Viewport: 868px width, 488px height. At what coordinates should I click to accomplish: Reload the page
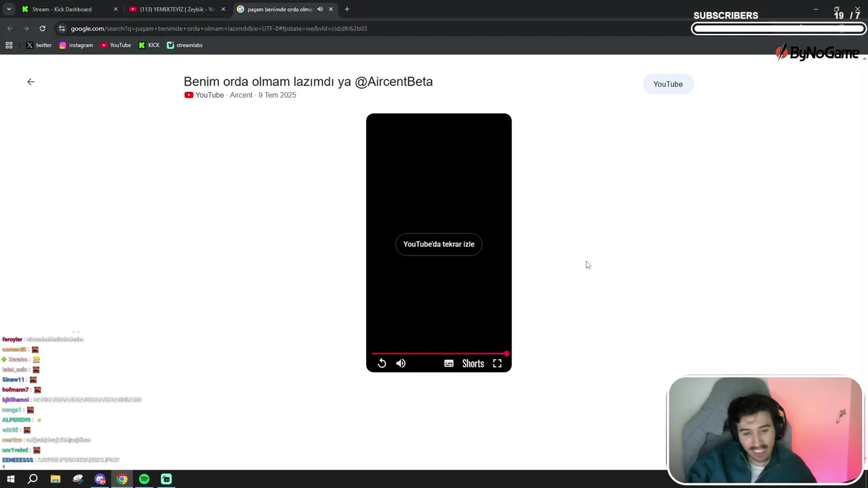click(42, 28)
